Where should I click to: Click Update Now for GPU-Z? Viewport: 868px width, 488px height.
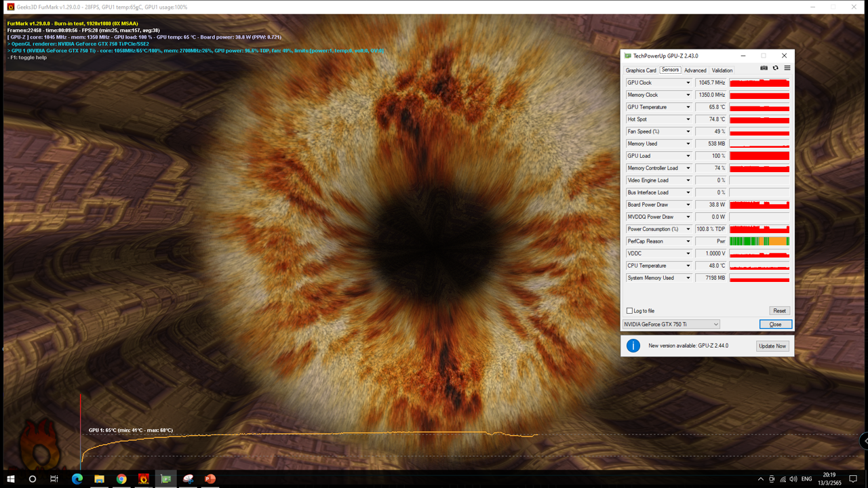(772, 346)
